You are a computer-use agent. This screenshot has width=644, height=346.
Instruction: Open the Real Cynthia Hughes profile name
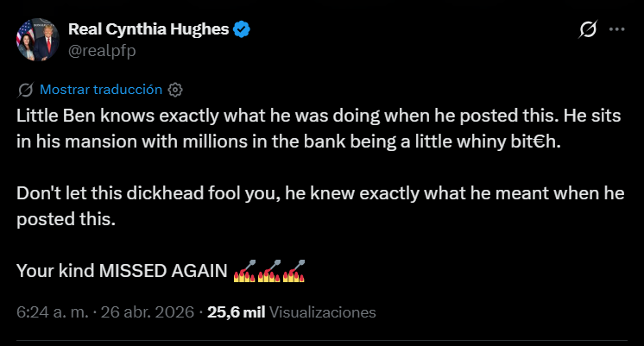pyautogui.click(x=148, y=30)
